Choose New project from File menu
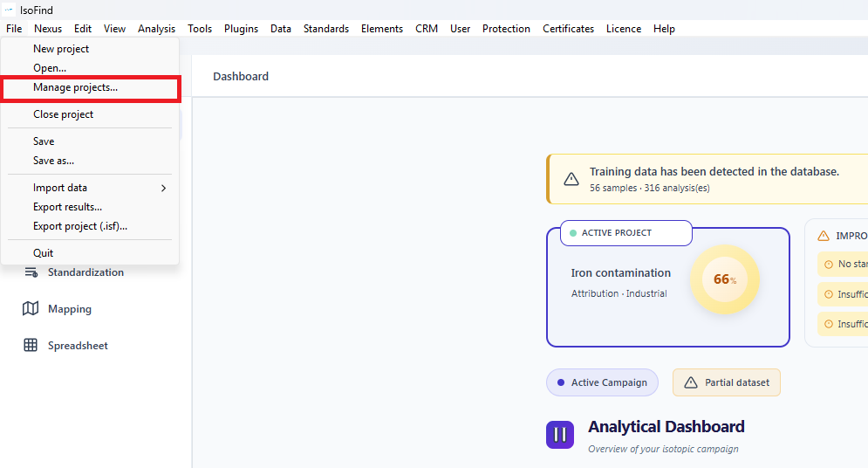The image size is (868, 468). [90, 49]
